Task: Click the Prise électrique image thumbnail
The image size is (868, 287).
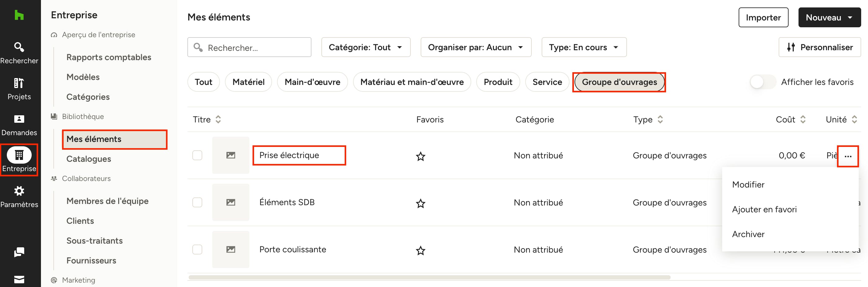Action: [x=231, y=155]
